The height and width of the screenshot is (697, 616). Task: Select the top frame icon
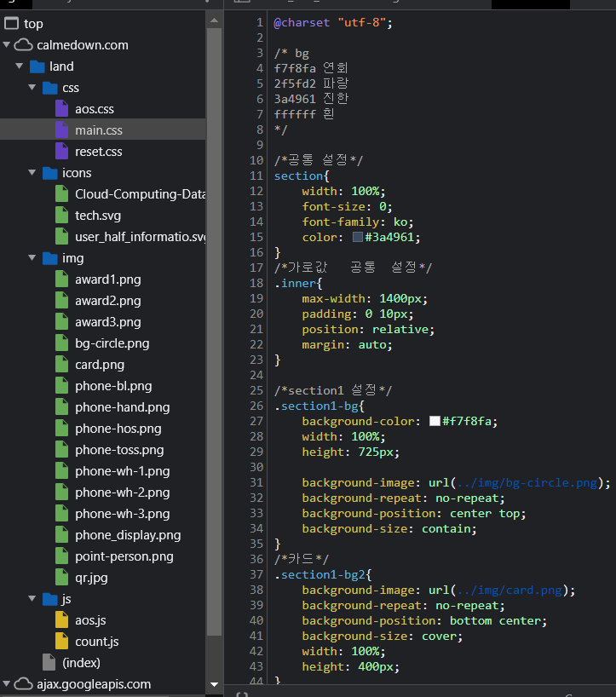[x=12, y=23]
